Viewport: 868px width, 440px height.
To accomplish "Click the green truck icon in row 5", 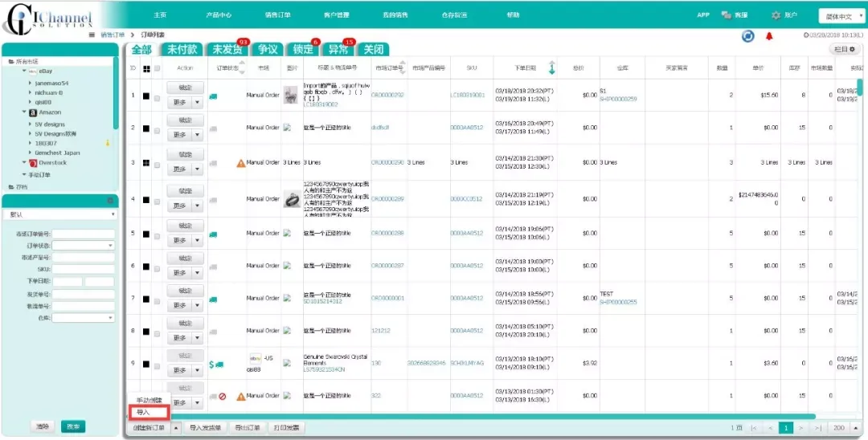I will [x=213, y=234].
